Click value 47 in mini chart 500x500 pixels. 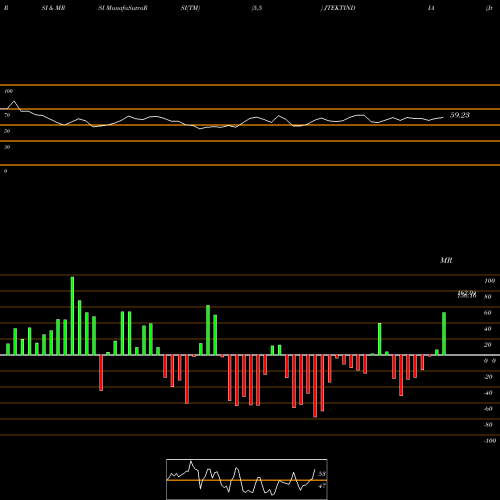pyautogui.click(x=322, y=486)
